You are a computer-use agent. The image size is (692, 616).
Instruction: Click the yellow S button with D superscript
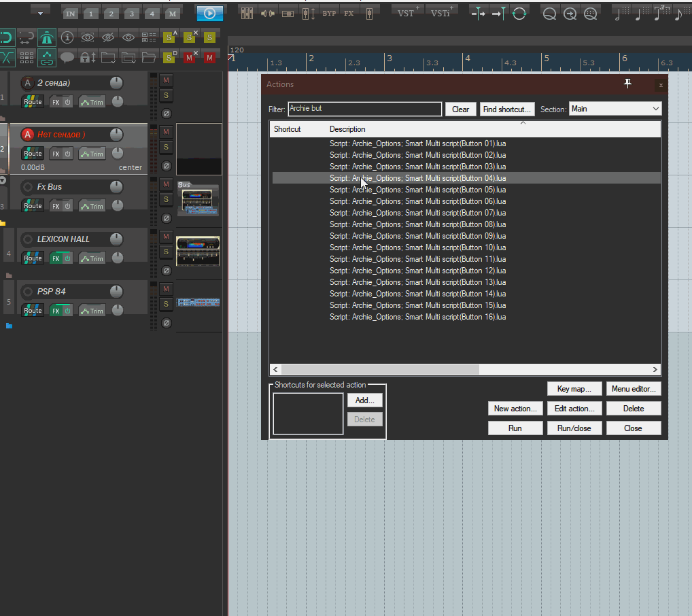pyautogui.click(x=169, y=56)
